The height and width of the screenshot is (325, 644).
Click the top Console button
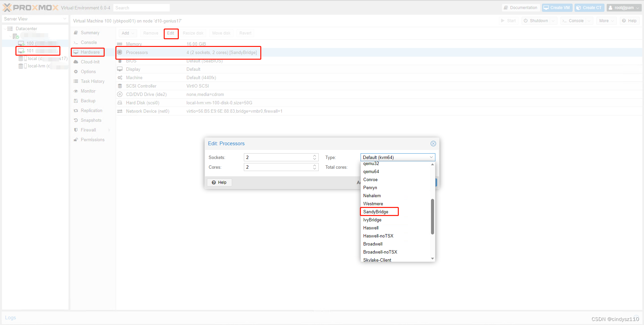pos(573,21)
